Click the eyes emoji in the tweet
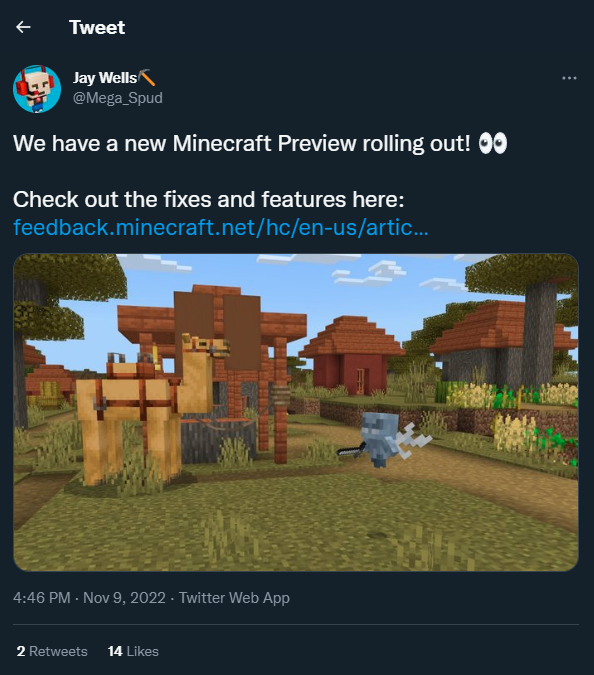This screenshot has width=594, height=675. pyautogui.click(x=493, y=143)
